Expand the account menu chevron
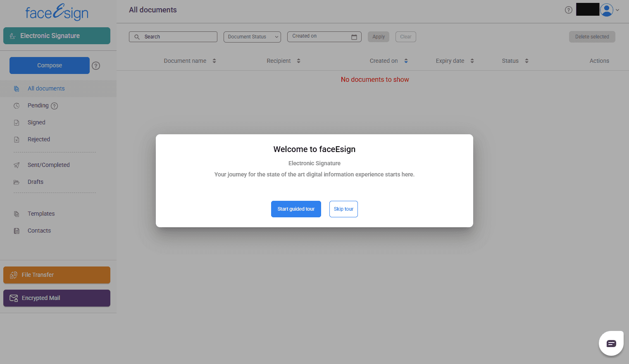This screenshot has width=629, height=364. point(617,10)
